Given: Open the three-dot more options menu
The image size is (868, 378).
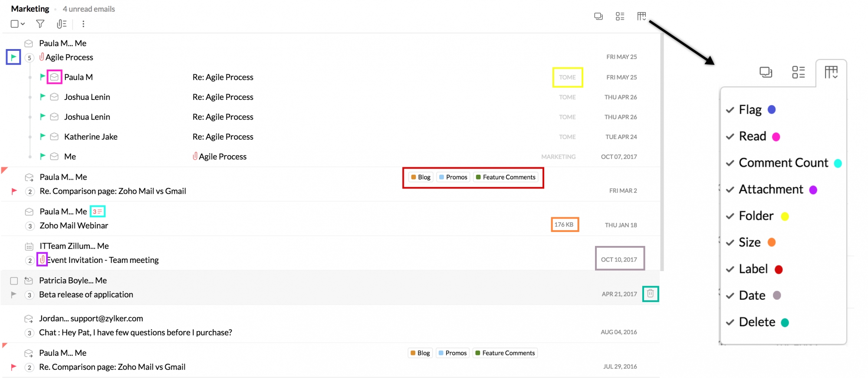Looking at the screenshot, I should pyautogui.click(x=83, y=24).
